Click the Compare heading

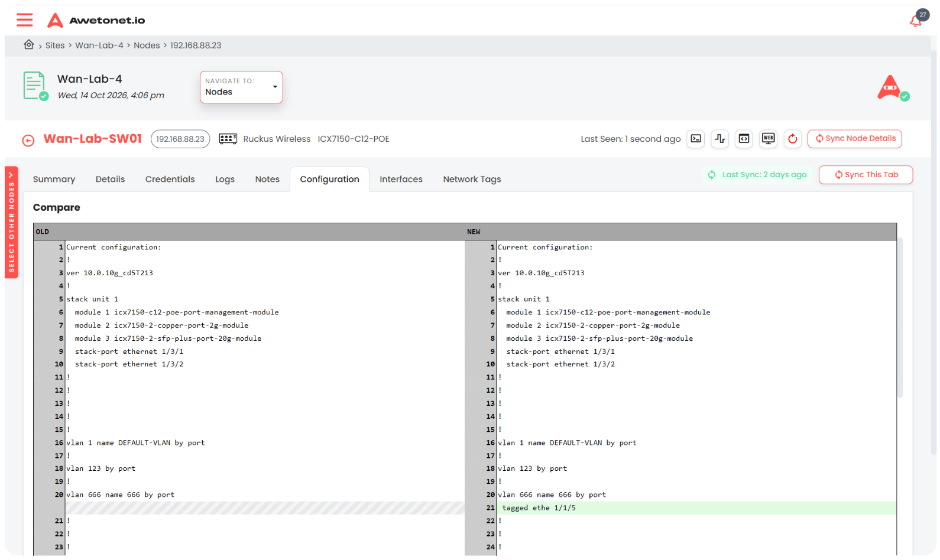pos(56,207)
